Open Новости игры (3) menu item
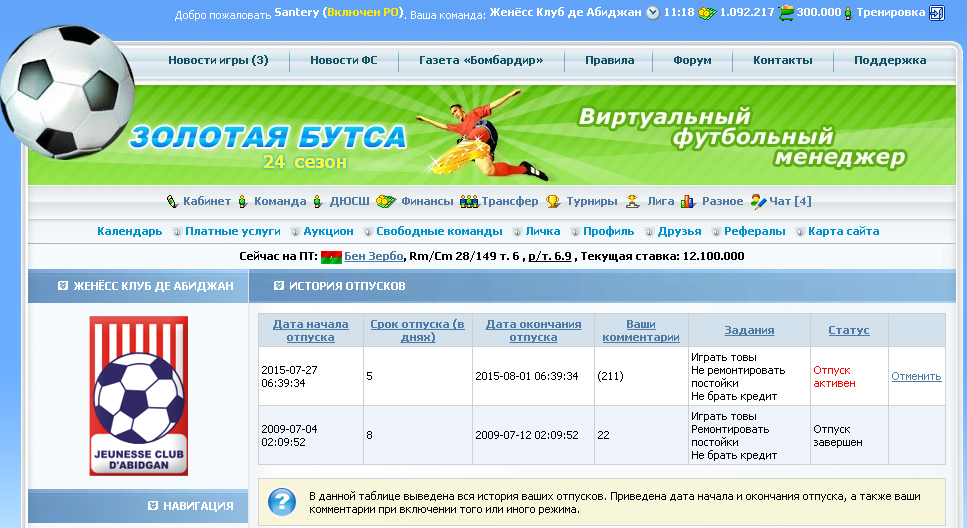This screenshot has width=967, height=528. [x=218, y=60]
